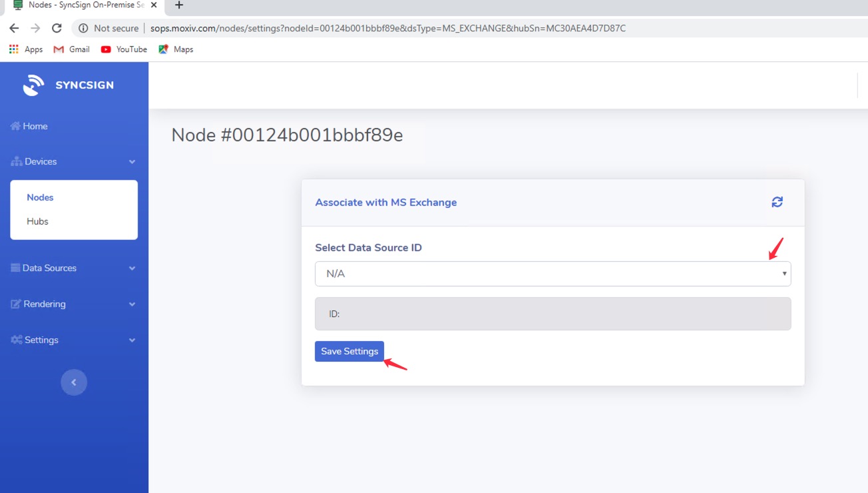Screen dimensions: 868x493
Task: Expand the Rendering chevron
Action: (132, 304)
